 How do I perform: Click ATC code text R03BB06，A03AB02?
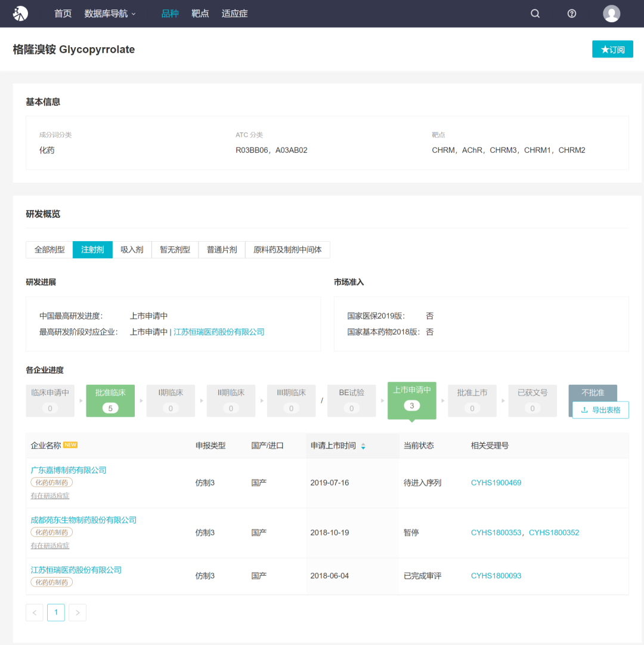click(271, 150)
